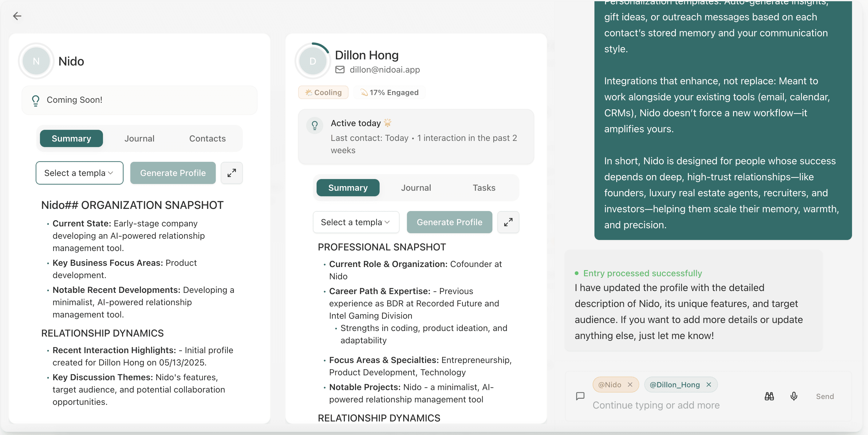Click the Nido organization name heading
The image size is (868, 435).
(71, 61)
